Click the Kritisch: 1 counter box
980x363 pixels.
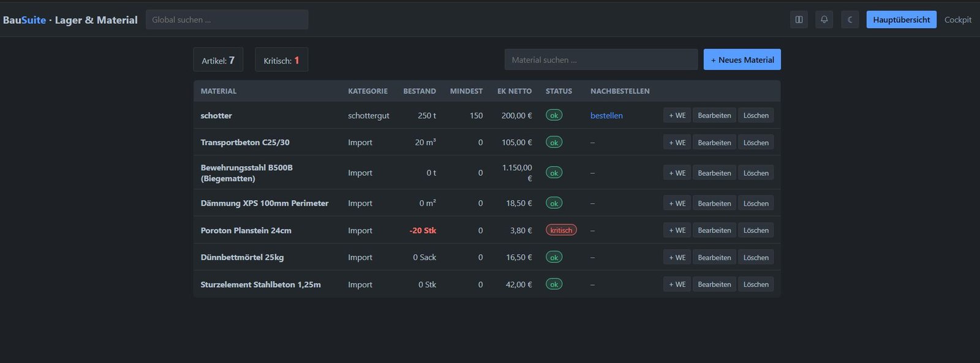[282, 60]
